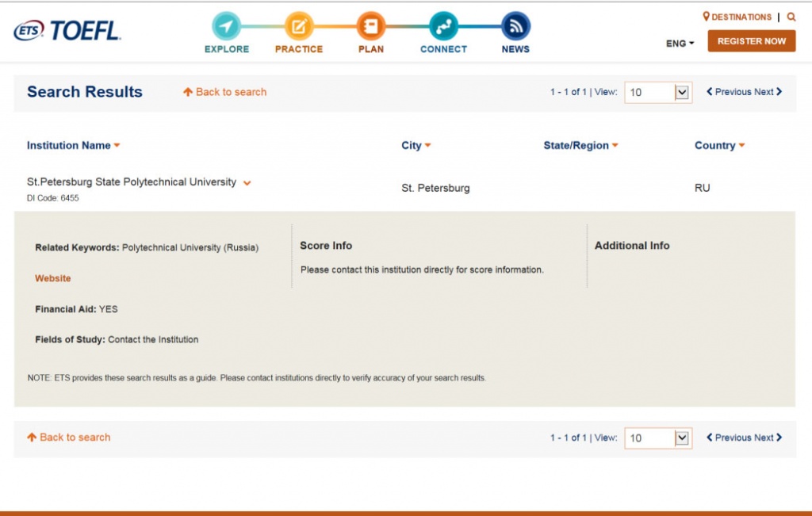Sort by Institution Name column
This screenshot has width=812, height=516.
coord(74,145)
